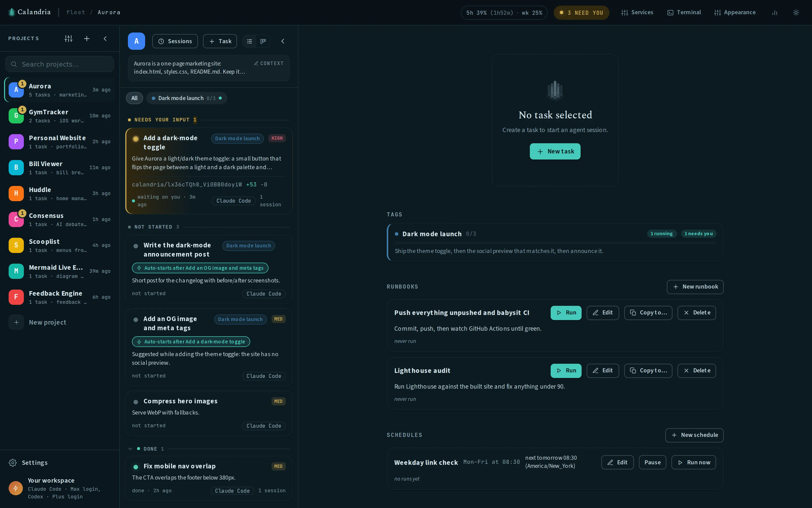Viewport: 812px width, 508px height.
Task: Open the Mermaid Live E... project
Action: tap(60, 272)
